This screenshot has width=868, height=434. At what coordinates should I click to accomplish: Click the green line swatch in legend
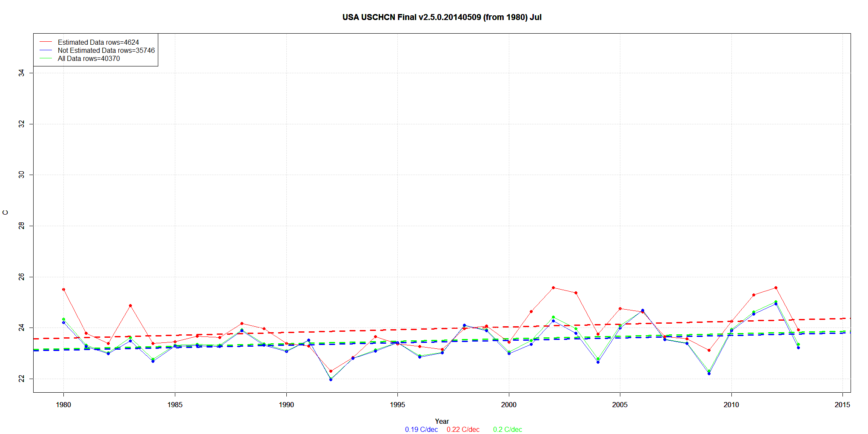(46, 58)
